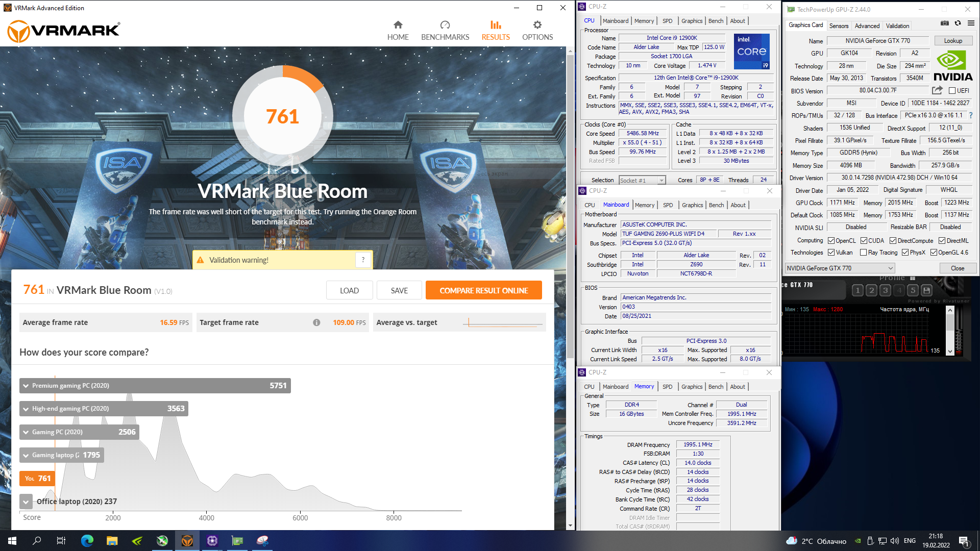This screenshot has height=551, width=980.
Task: Select Afterburner profile slot 5
Action: pos(913,290)
